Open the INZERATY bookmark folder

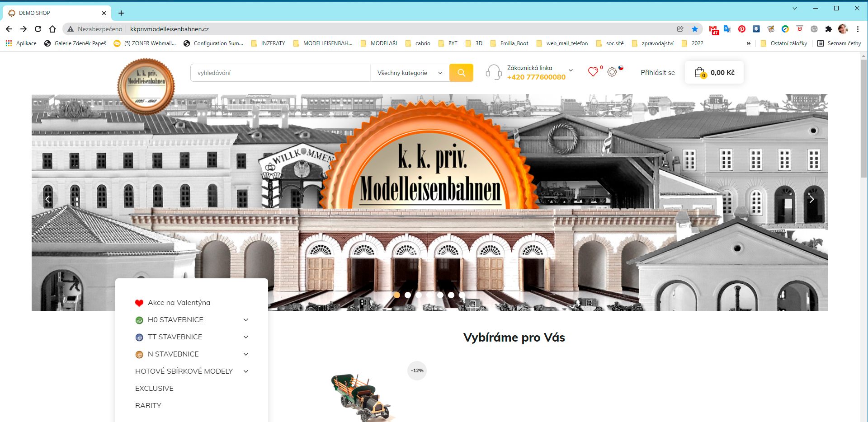click(x=268, y=43)
